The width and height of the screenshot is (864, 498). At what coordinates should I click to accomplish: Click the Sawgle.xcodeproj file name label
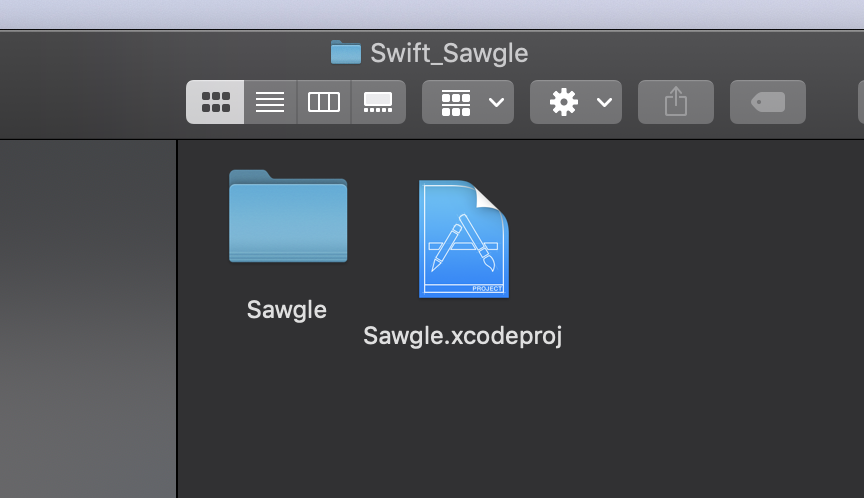click(x=463, y=336)
